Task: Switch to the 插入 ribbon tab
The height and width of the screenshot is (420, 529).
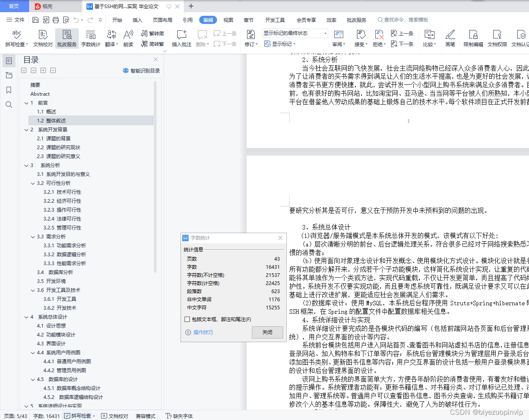Action: tap(138, 20)
